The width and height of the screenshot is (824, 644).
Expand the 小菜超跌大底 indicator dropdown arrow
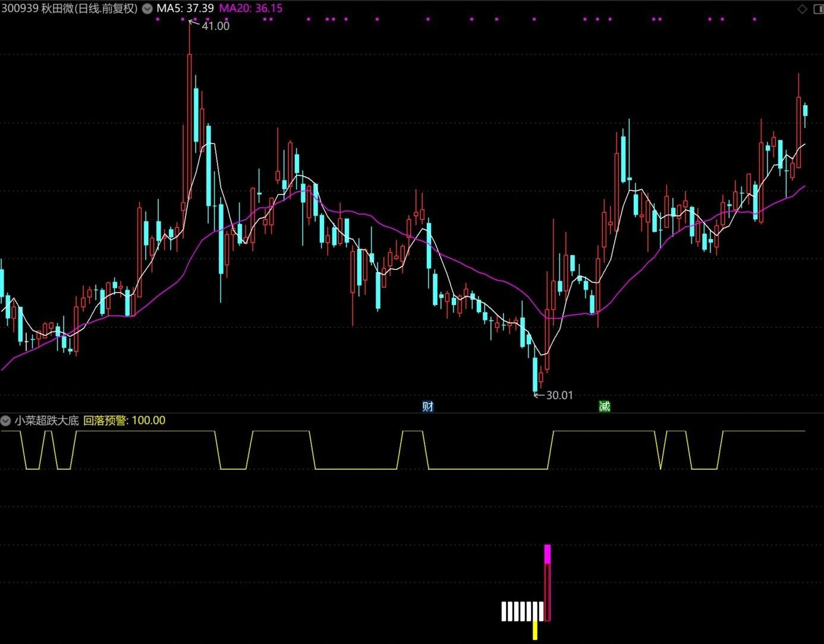[6, 421]
